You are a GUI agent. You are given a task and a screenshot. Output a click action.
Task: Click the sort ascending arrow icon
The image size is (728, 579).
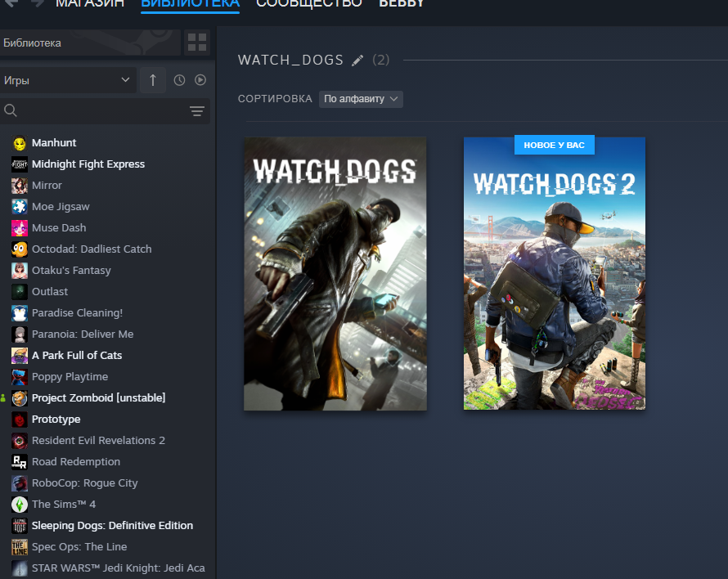(x=153, y=80)
